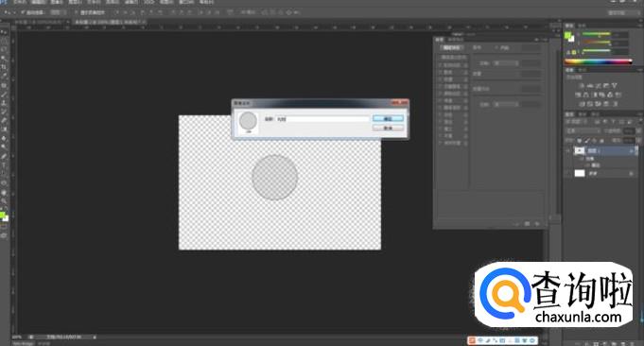Select the Zoom tool in the toolbox
Viewport: 644px width, 346px height.
4,200
